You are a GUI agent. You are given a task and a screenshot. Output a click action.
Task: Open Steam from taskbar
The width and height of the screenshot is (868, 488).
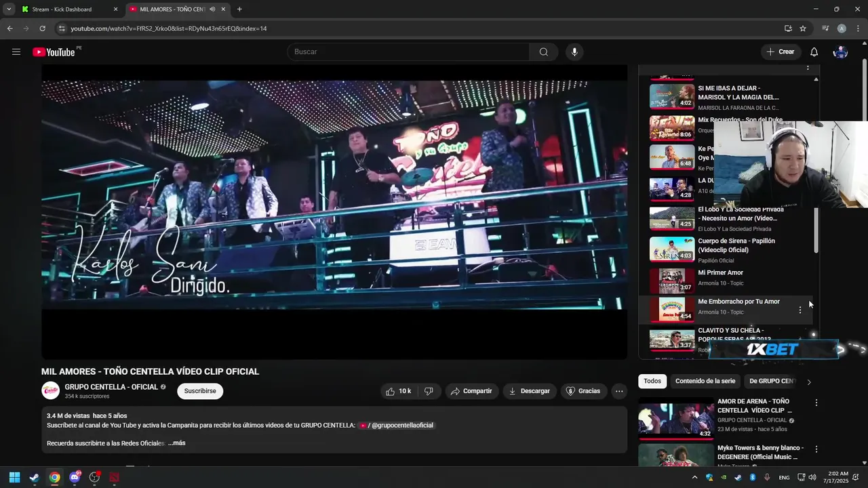[x=35, y=477]
